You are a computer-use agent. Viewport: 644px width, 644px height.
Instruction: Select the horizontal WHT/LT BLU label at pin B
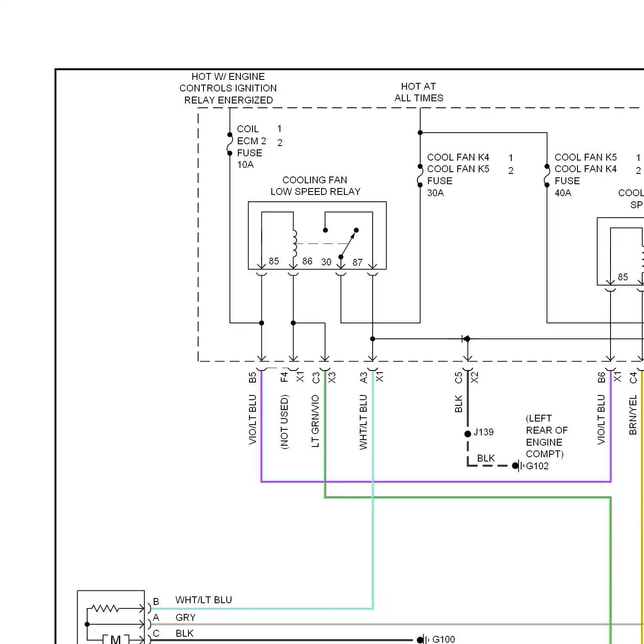tap(204, 600)
